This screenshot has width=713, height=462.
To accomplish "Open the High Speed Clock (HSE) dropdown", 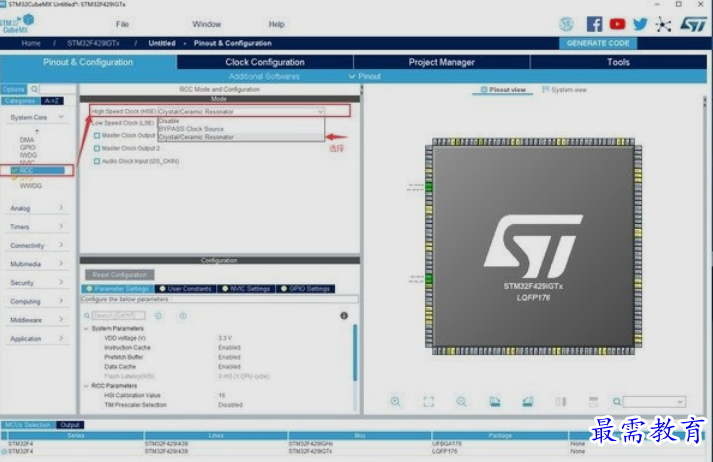I will 241,111.
